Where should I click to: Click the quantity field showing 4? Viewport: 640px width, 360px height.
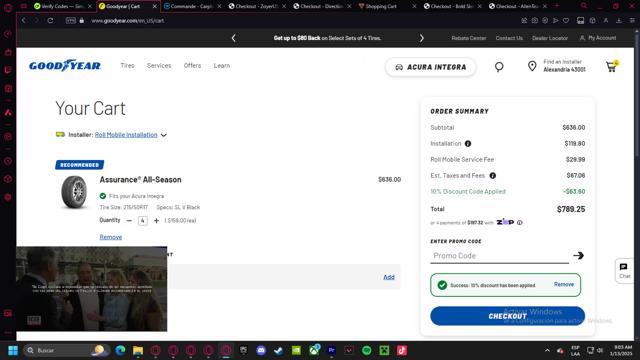(142, 220)
